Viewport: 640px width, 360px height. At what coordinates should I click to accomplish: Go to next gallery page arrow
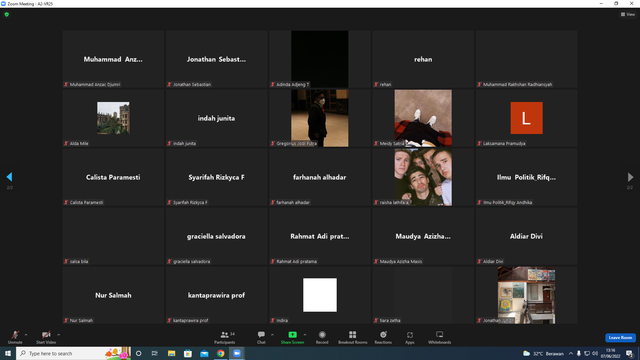point(630,177)
